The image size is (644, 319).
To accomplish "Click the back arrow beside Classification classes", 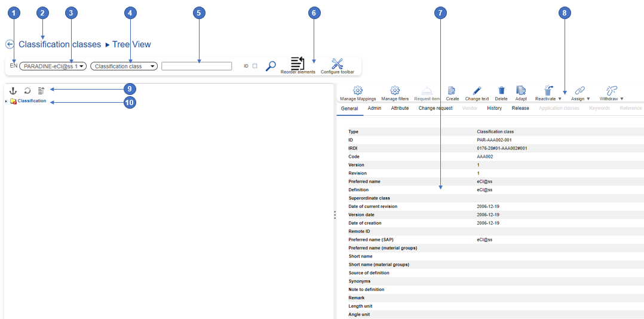I will pyautogui.click(x=10, y=44).
